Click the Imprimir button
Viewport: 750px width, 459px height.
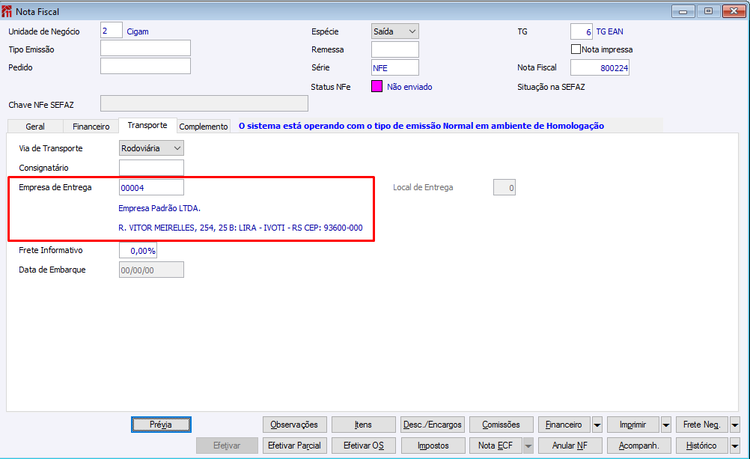633,425
